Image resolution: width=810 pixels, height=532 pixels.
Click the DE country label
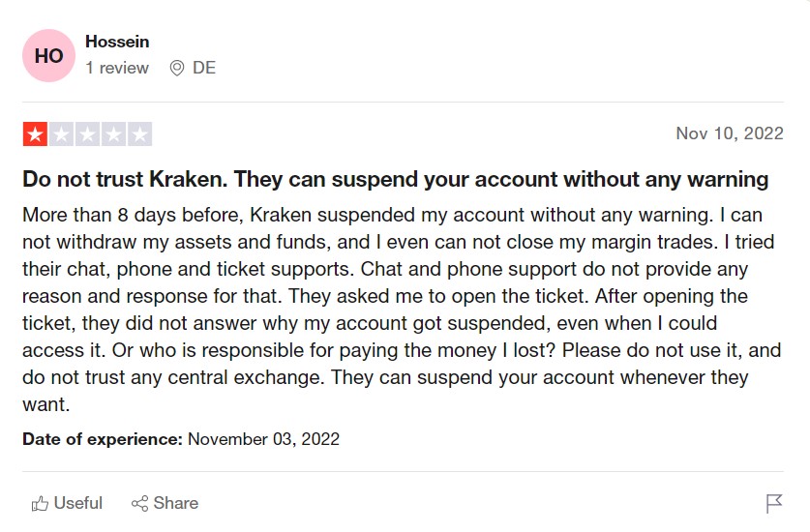(x=204, y=68)
